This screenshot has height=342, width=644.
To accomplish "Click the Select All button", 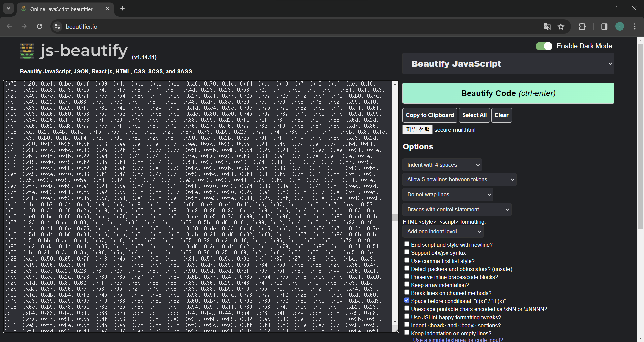I will tap(474, 115).
